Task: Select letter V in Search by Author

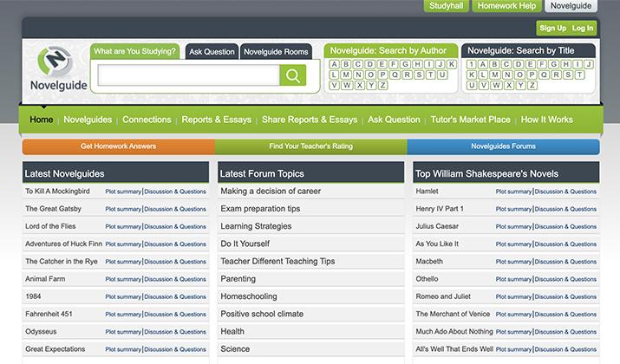Action: [x=335, y=85]
